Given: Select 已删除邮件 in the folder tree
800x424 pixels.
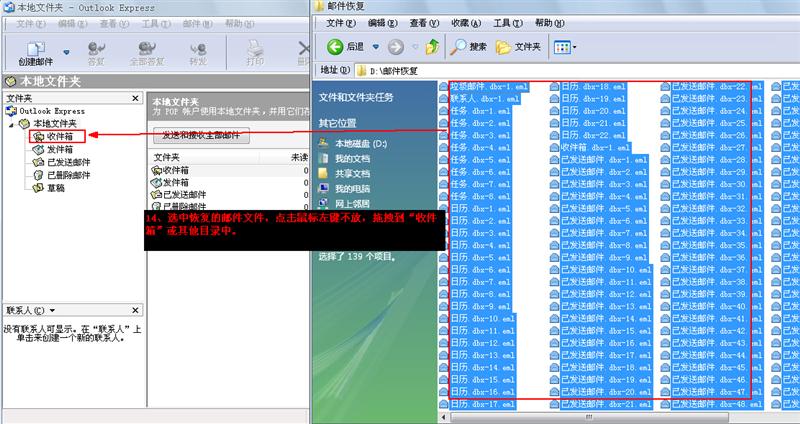Looking at the screenshot, I should coord(68,174).
